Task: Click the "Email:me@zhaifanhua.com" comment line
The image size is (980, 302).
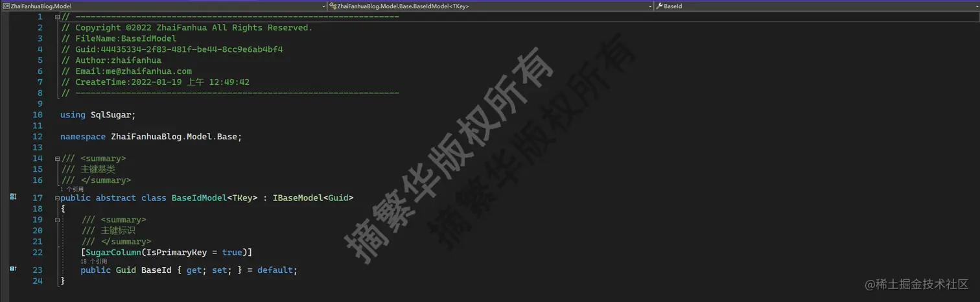Action: coord(126,71)
